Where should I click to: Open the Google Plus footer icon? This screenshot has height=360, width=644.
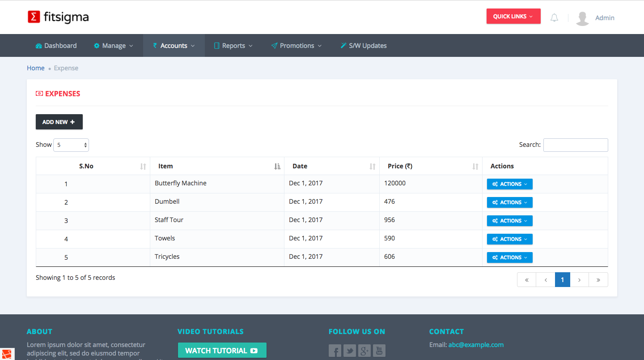(364, 351)
